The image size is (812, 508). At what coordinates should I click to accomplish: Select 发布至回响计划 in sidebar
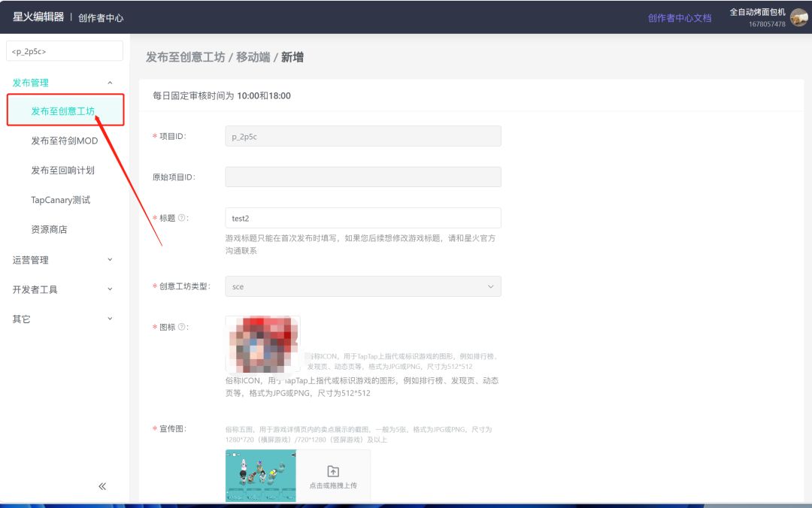coord(62,171)
